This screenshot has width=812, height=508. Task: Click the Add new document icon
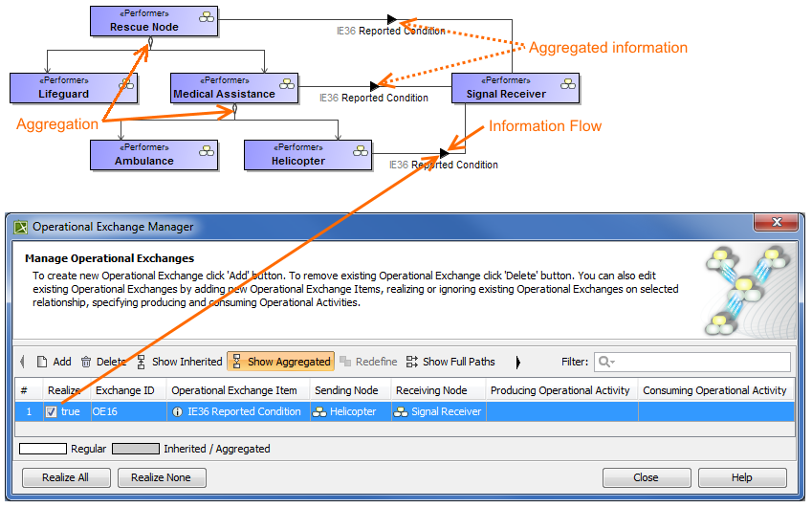point(42,362)
